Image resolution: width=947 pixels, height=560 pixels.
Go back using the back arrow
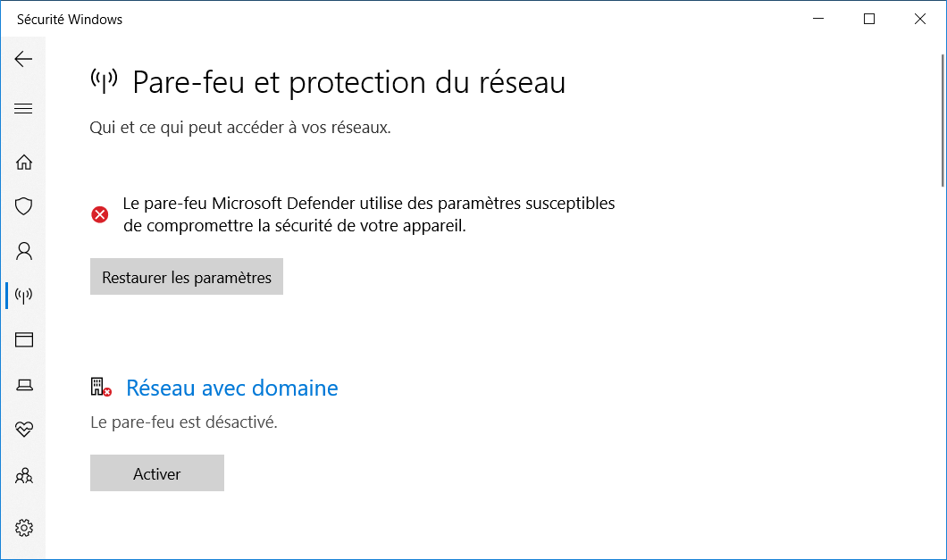(x=23, y=59)
